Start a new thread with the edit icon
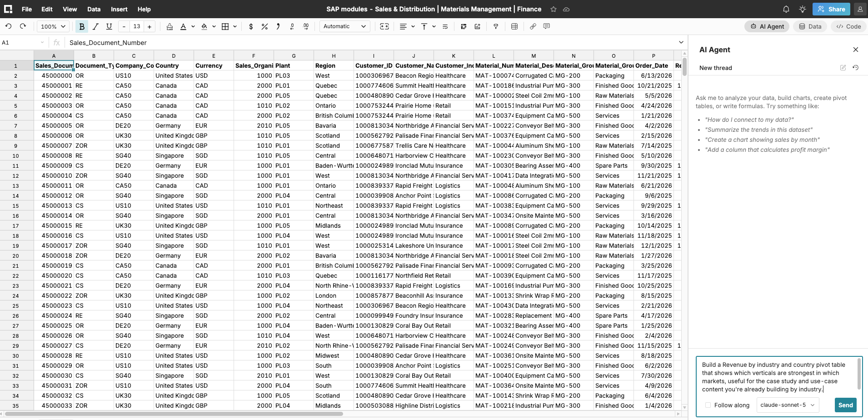This screenshot has width=868, height=420. pyautogui.click(x=843, y=68)
